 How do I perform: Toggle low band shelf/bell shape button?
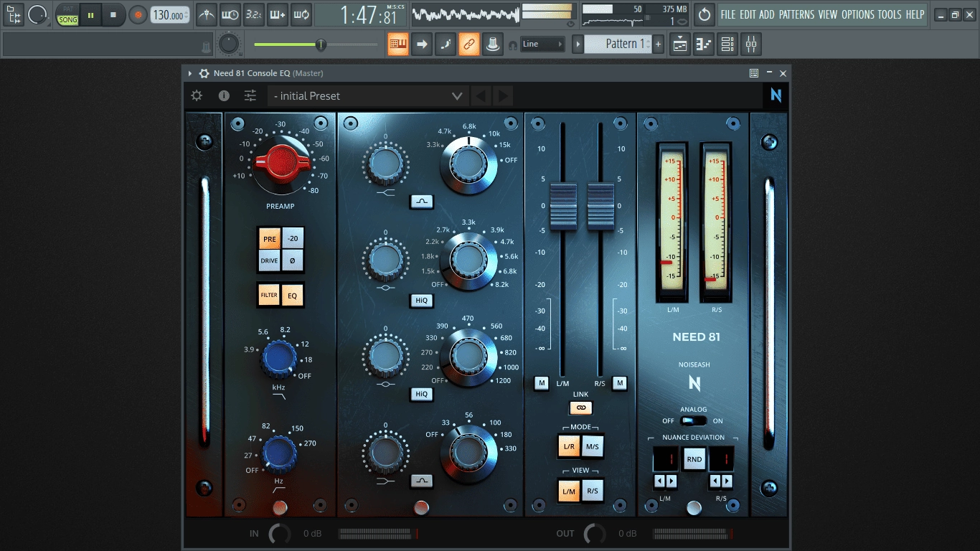click(422, 481)
